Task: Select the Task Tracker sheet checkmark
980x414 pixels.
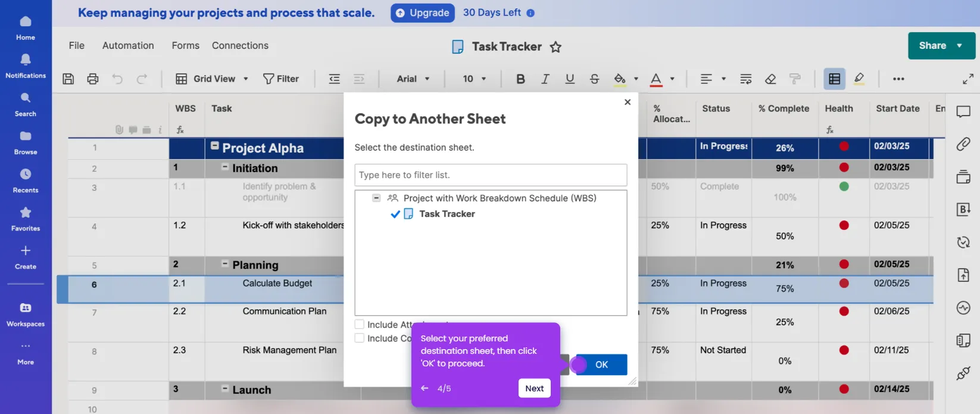Action: [x=395, y=214]
